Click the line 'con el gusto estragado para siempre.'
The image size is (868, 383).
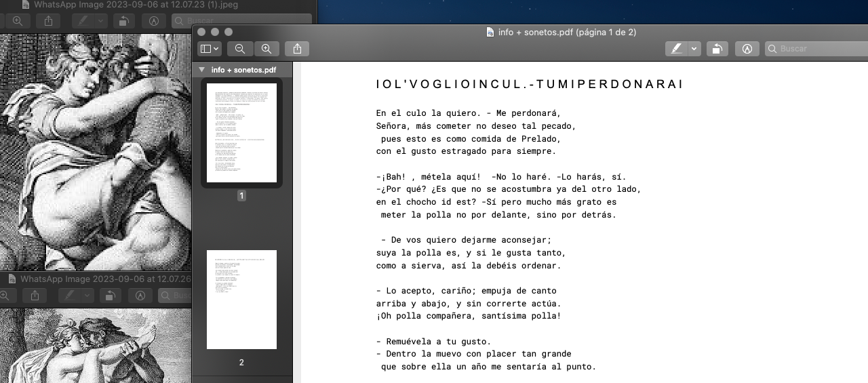point(466,151)
